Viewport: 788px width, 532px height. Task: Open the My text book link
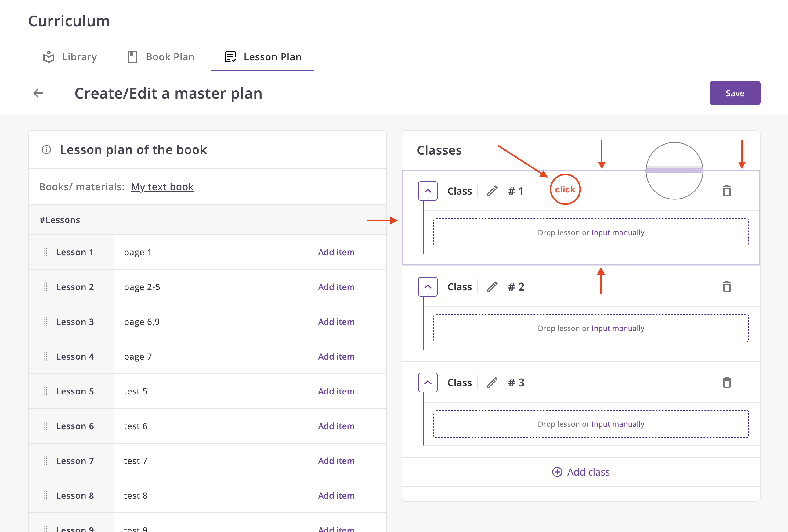[162, 187]
